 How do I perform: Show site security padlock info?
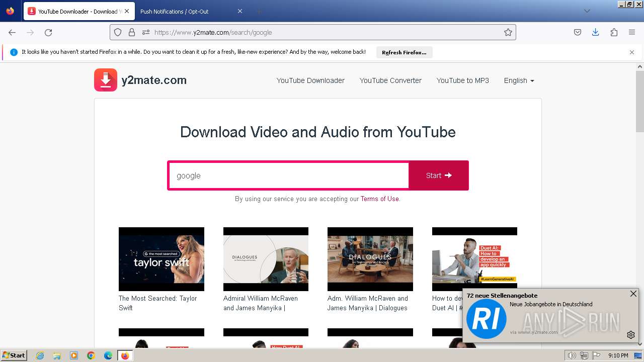(132, 32)
